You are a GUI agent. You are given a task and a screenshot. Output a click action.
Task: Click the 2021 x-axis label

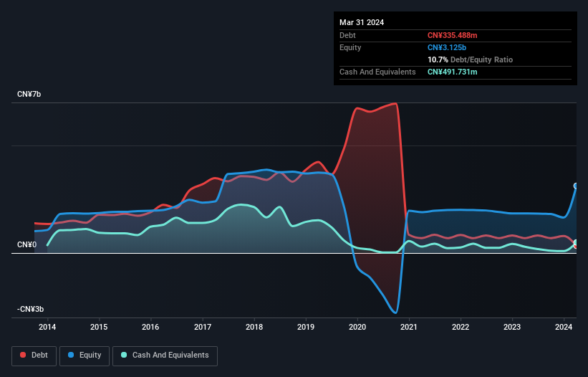(x=409, y=327)
